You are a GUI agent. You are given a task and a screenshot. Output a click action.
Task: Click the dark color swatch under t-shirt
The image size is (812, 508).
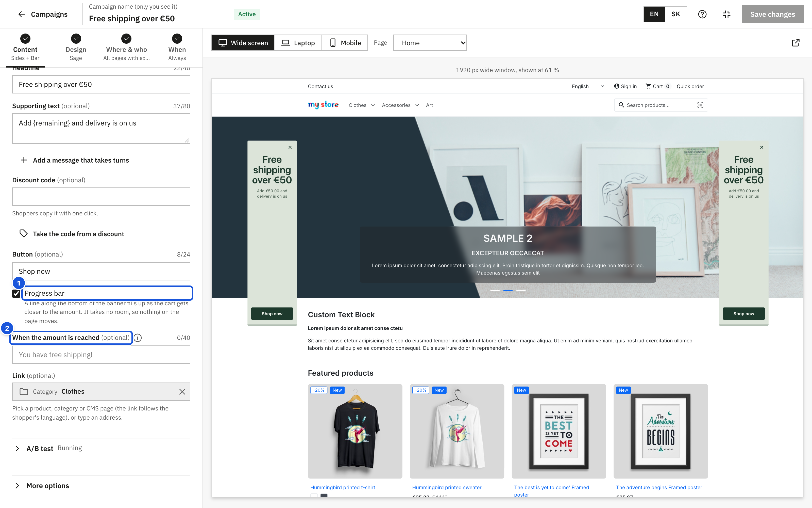[x=324, y=496]
